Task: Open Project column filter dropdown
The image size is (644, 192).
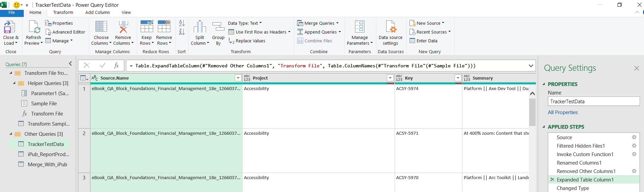Action: (390, 78)
